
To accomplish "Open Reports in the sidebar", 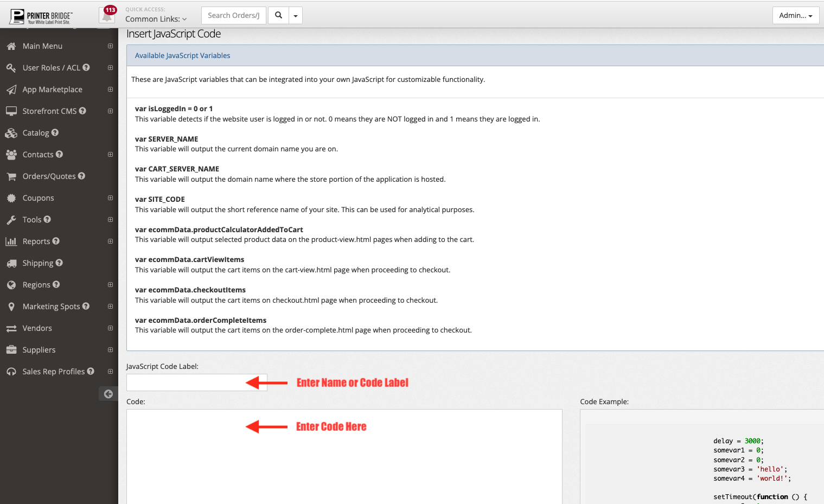I will 36,241.
